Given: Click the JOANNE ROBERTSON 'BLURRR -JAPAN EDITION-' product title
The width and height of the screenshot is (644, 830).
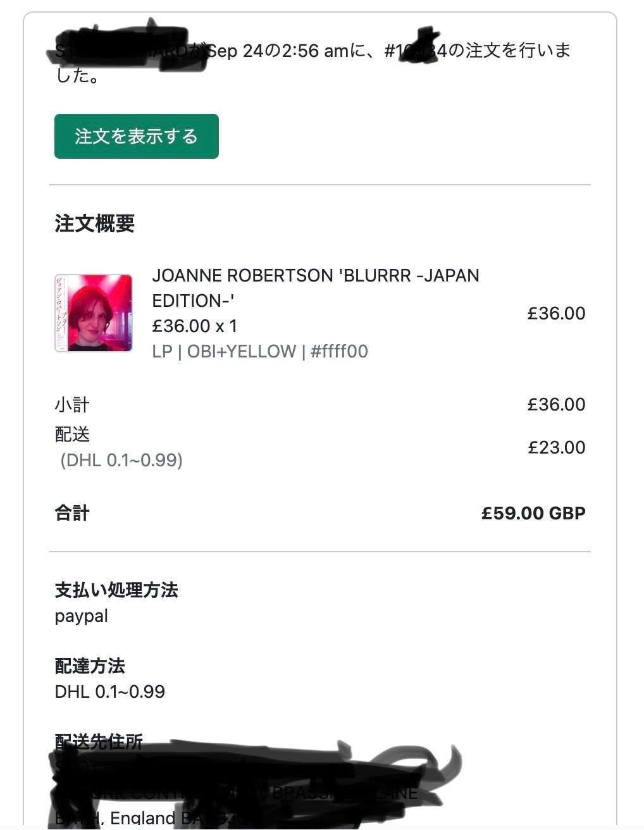Looking at the screenshot, I should pyautogui.click(x=315, y=287).
